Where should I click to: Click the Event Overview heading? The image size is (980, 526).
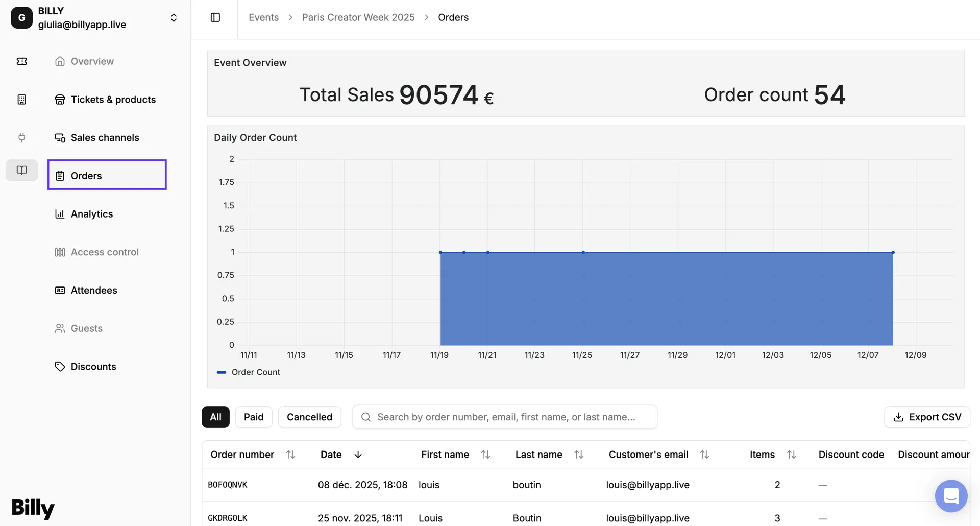click(x=250, y=63)
